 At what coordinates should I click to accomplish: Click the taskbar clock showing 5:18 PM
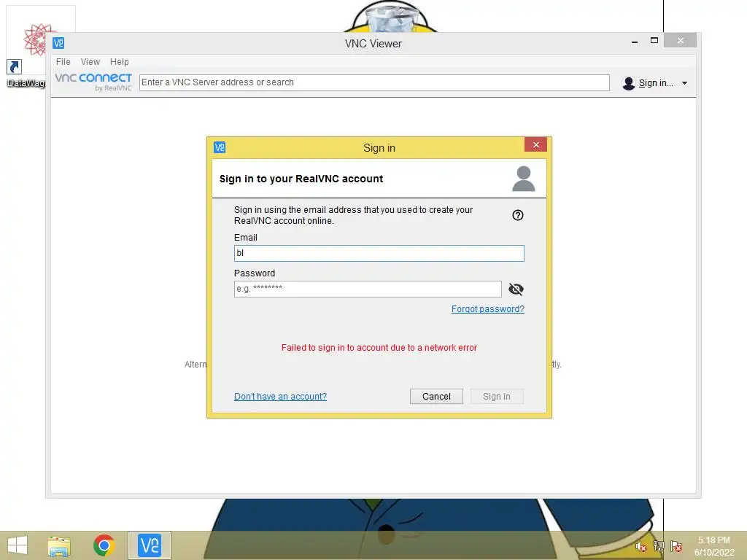point(713,540)
